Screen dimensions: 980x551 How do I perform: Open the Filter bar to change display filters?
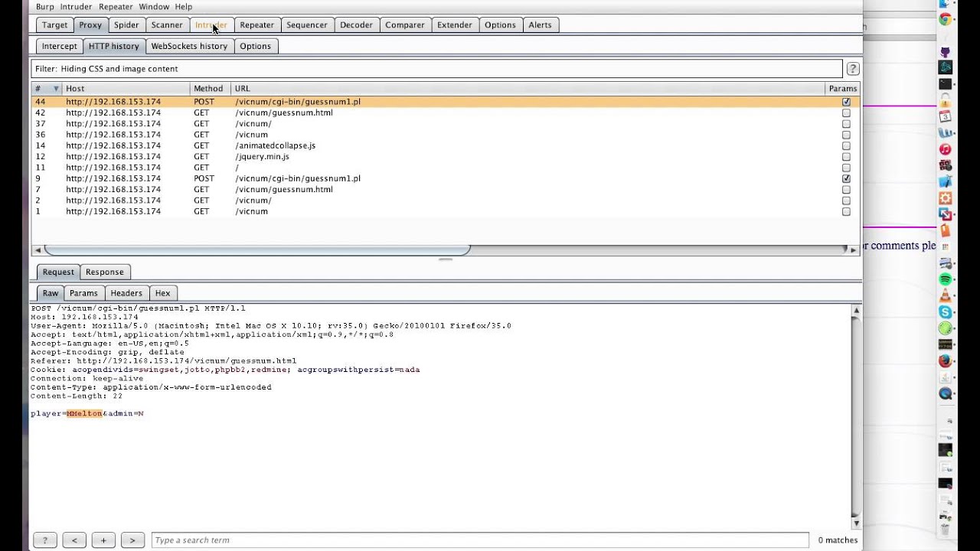point(436,69)
